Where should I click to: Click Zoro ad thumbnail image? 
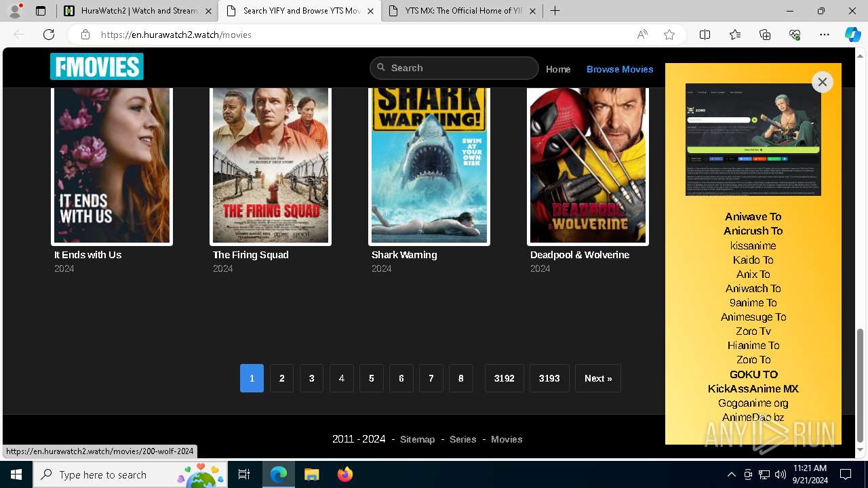[x=753, y=140]
